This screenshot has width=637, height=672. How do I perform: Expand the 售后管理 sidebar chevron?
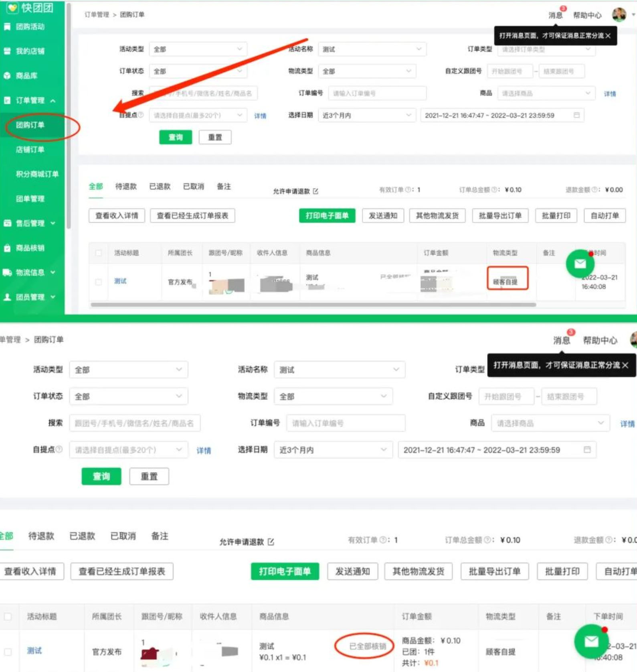coord(53,223)
